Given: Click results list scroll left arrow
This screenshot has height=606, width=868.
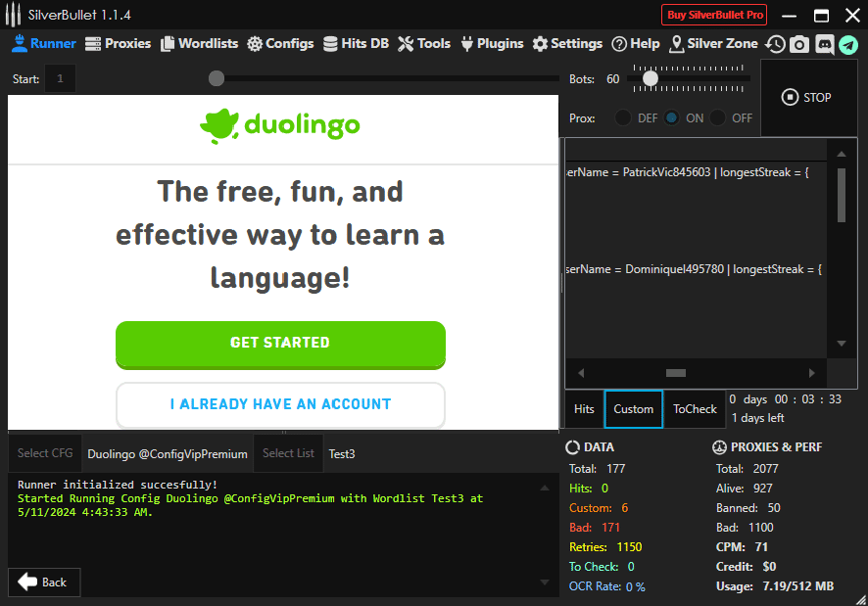Looking at the screenshot, I should point(581,373).
